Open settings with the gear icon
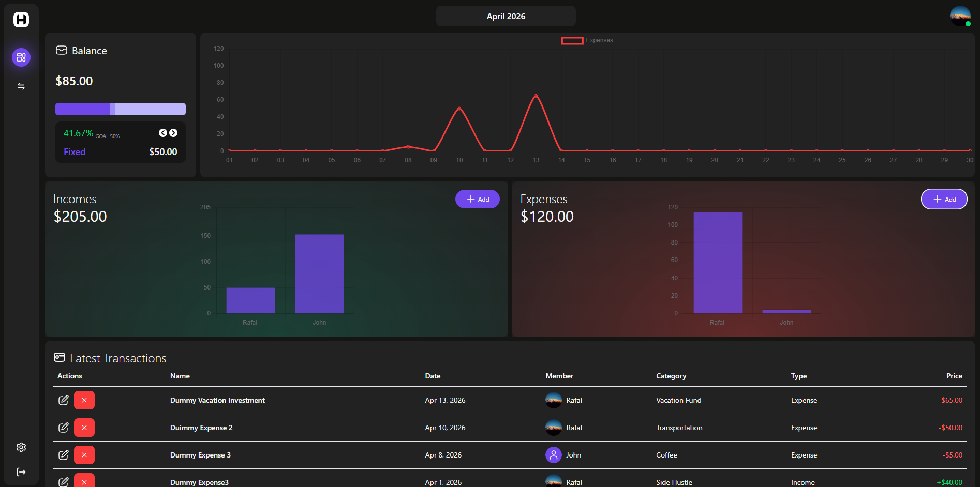Image resolution: width=980 pixels, height=487 pixels. click(x=21, y=447)
